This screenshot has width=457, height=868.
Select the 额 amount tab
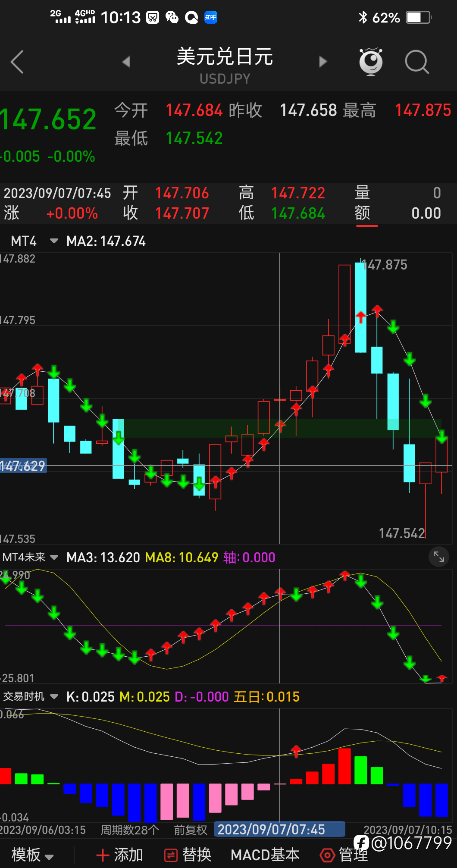pos(363,213)
